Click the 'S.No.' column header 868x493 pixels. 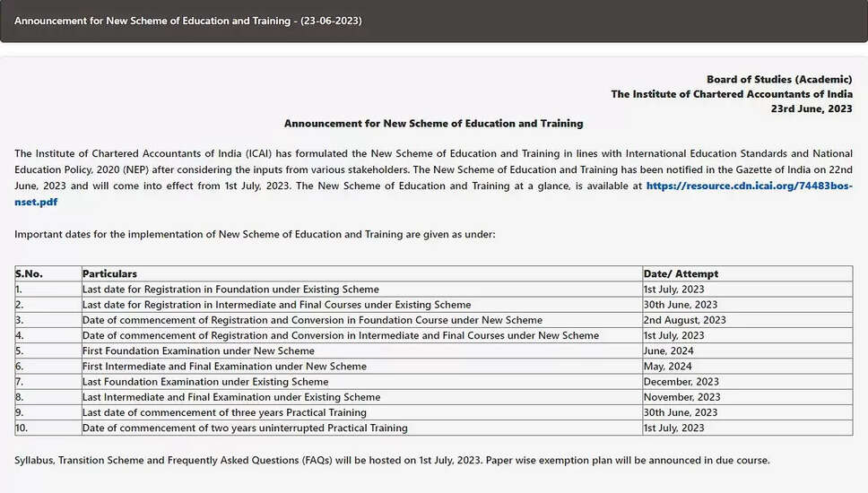(x=29, y=273)
